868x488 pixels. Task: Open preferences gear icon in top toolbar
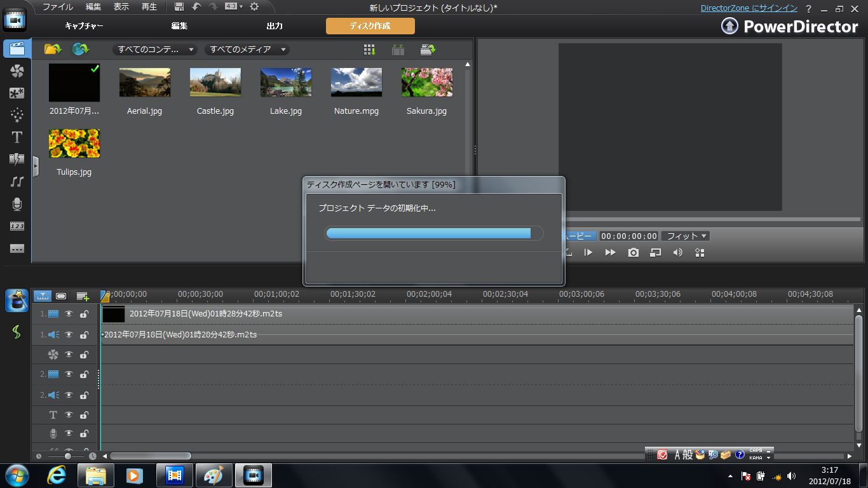[x=254, y=6]
